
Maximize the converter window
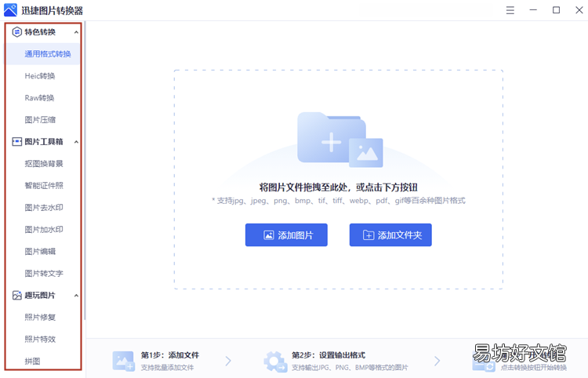pos(556,10)
